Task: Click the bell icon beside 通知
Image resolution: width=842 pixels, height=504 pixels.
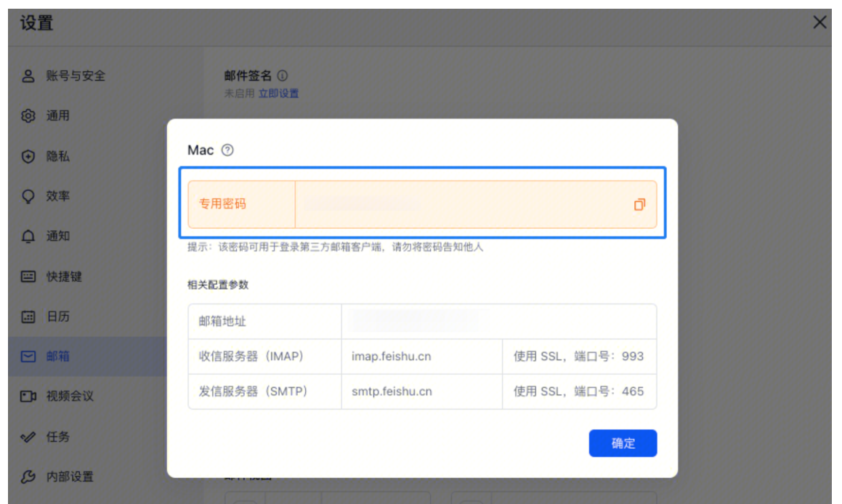Action: 28,236
